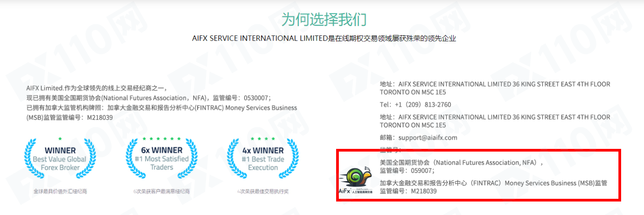This screenshot has height=215, width=644.
Task: Click the (MSB)监管监管编号: M218039 line
Action: (x=70, y=117)
